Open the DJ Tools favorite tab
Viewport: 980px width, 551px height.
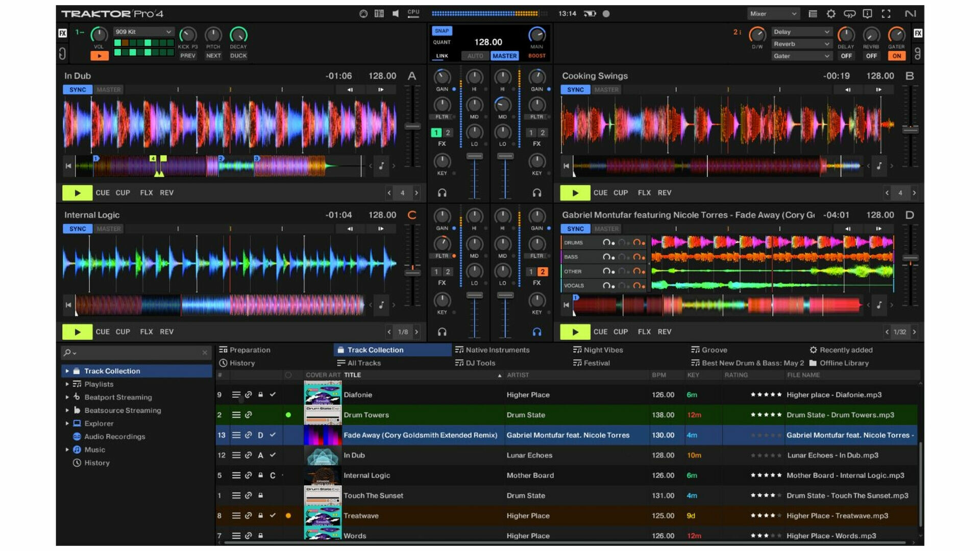pos(475,363)
